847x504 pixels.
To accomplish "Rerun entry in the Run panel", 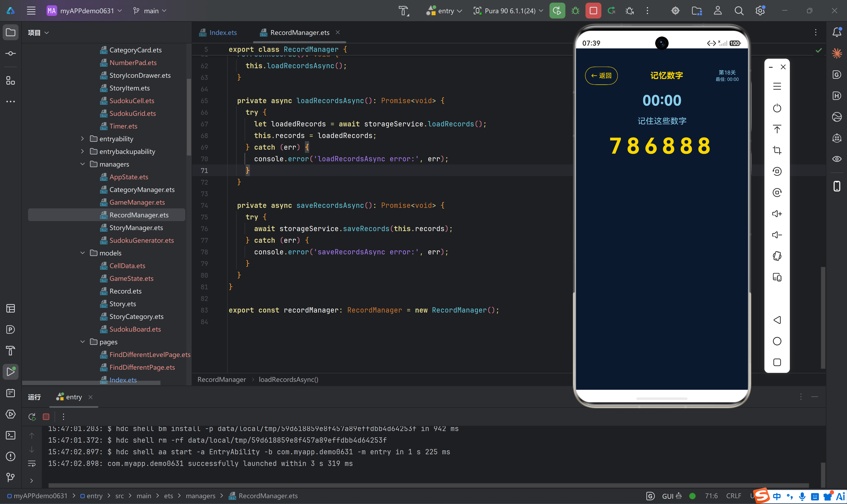I will (32, 417).
